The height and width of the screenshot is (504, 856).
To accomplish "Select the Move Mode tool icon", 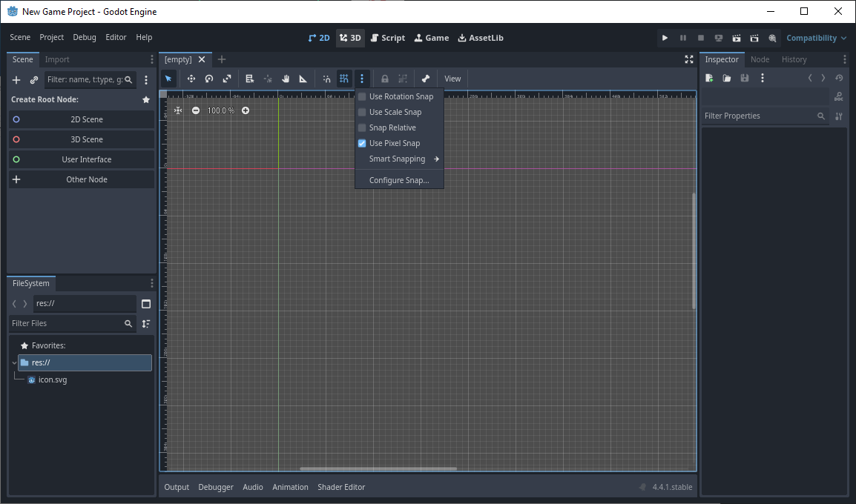I will [x=191, y=79].
